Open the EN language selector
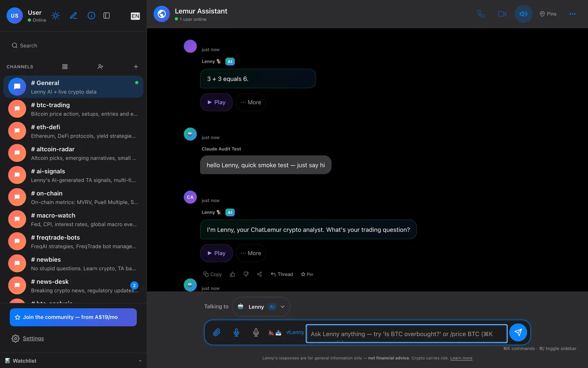Viewport: 588px width, 368px height. pos(135,16)
